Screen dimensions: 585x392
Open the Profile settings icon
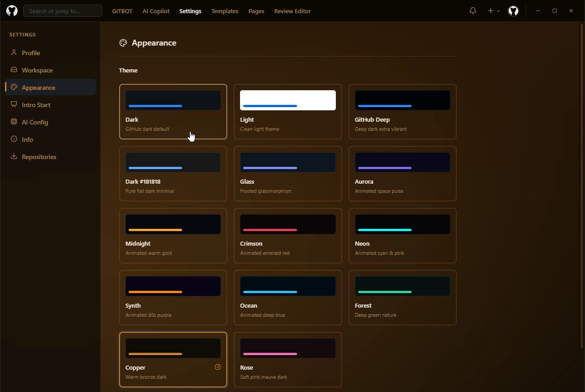14,52
